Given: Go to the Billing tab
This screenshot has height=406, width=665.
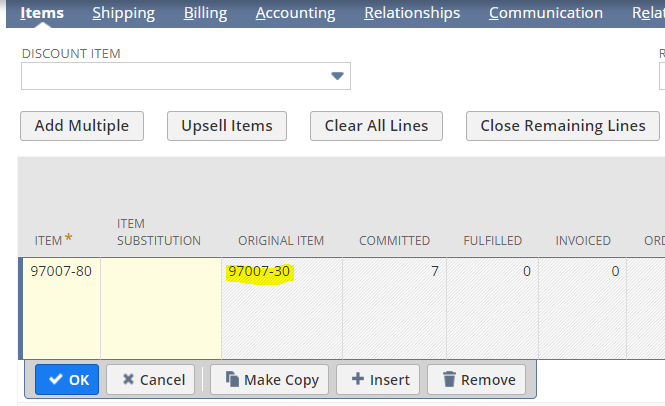Looking at the screenshot, I should [205, 13].
